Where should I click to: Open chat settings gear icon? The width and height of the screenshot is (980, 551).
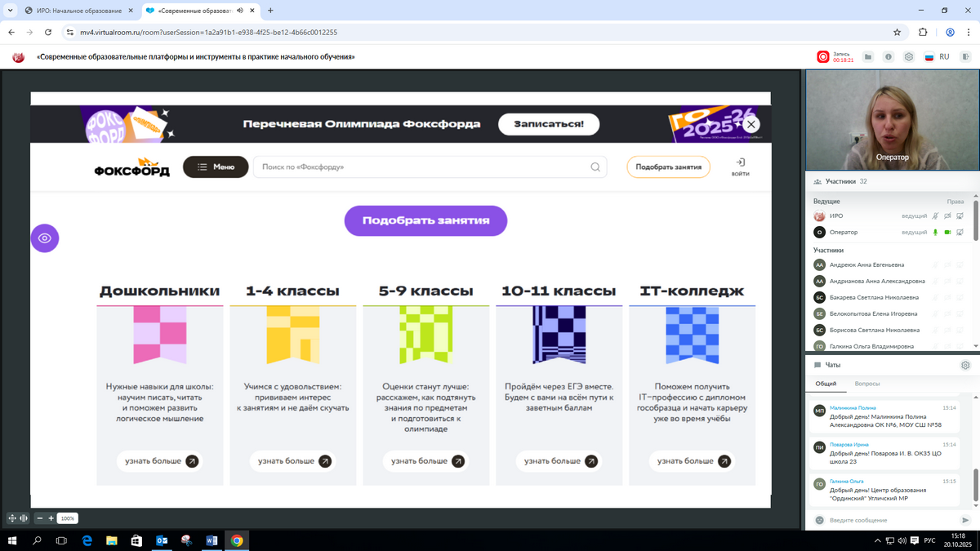tap(965, 365)
